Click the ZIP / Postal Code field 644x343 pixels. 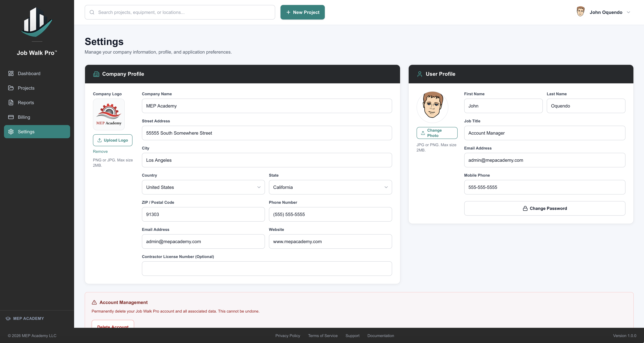point(203,214)
